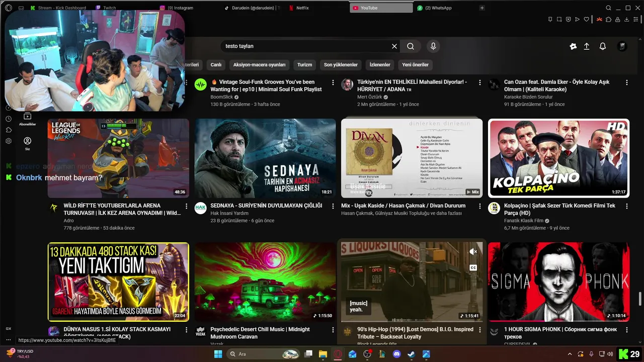This screenshot has height=362, width=644.
Task: Select the İzlenenler filter chip
Action: [380, 65]
